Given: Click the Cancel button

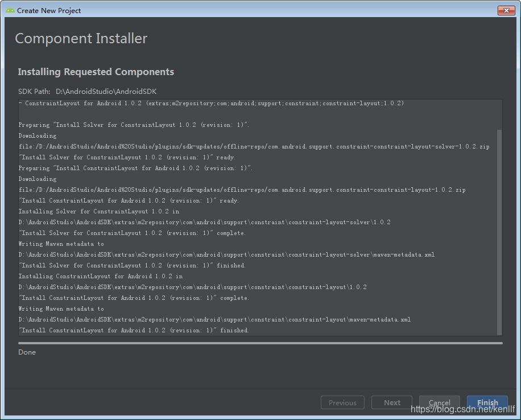Looking at the screenshot, I should click(439, 402).
